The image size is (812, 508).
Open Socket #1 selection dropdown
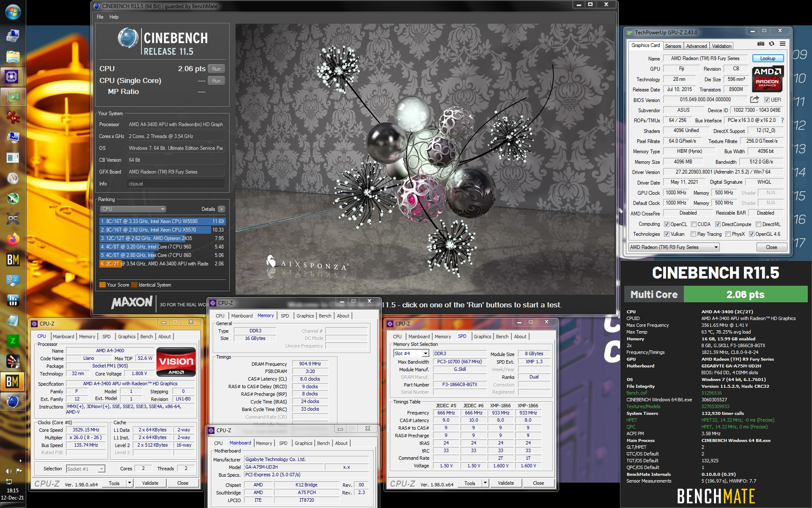[85, 469]
